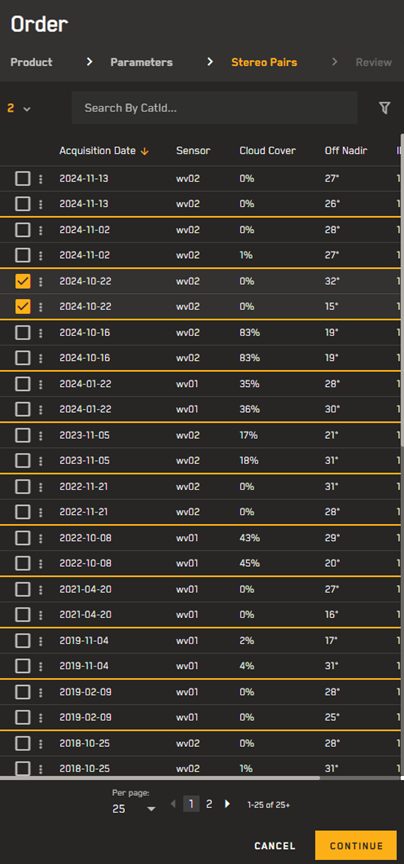
Task: Uncheck the 2024-10-22 row with 32° off nadir
Action: click(23, 281)
